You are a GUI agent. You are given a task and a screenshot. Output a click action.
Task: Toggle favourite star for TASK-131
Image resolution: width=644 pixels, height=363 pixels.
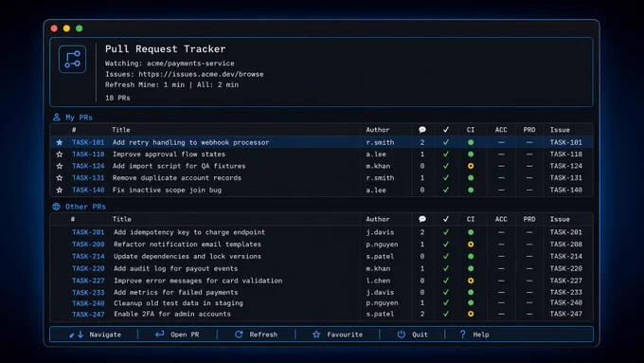60,178
